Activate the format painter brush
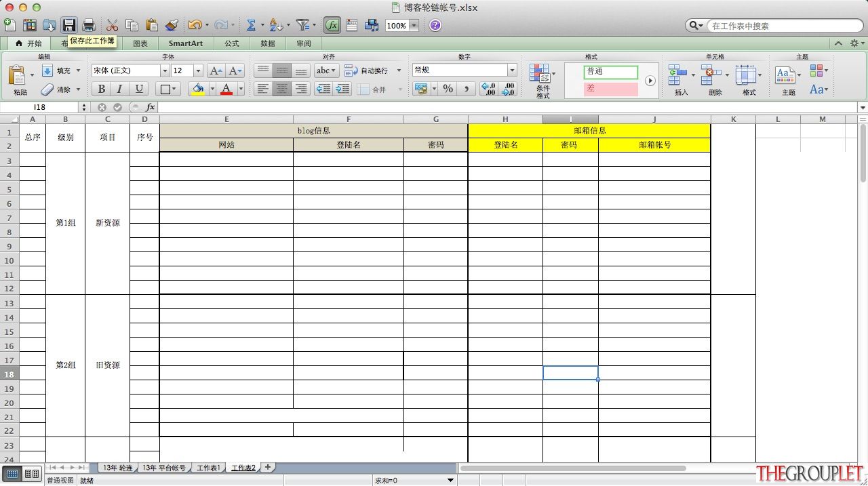This screenshot has width=868, height=486. tap(172, 25)
